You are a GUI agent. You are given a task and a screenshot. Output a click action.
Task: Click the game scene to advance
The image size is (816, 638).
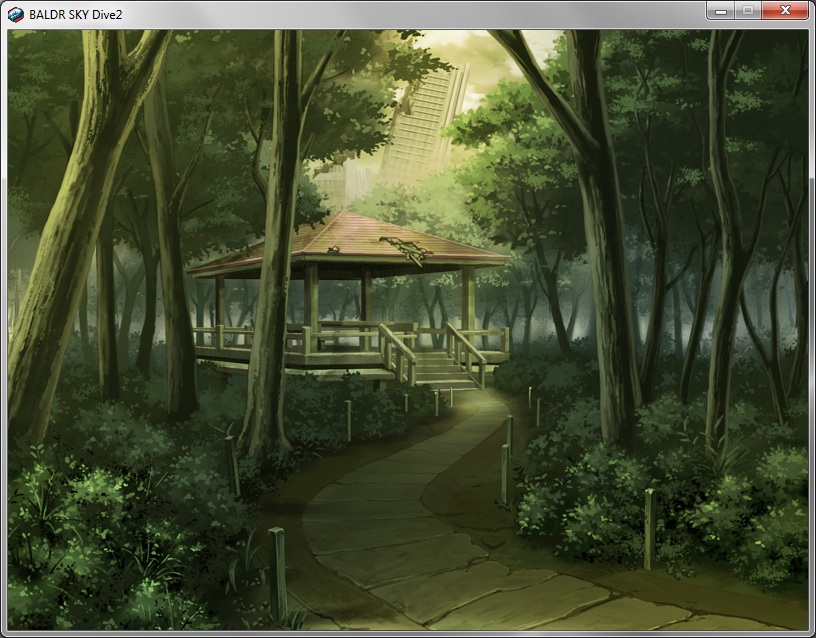(x=408, y=330)
